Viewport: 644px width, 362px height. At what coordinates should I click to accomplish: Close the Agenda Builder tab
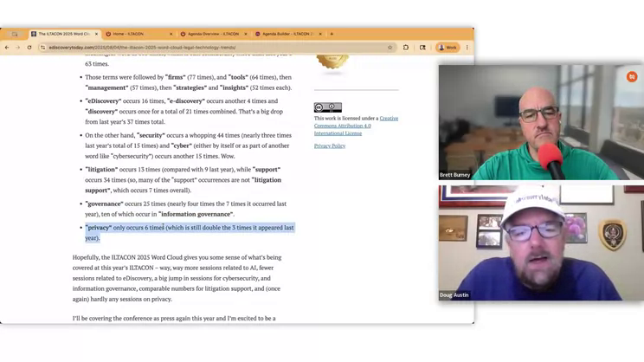[x=320, y=34]
